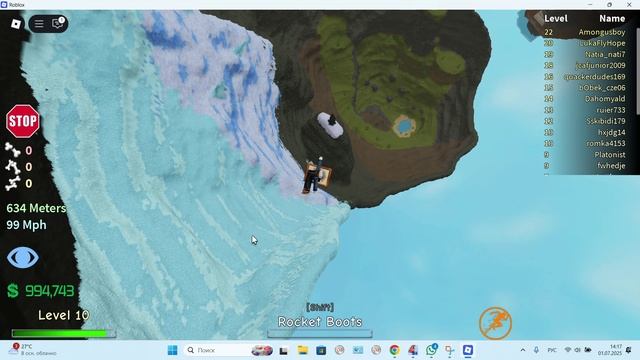The image size is (640, 360).
Task: Open Google Chrome from the taskbar
Action: click(394, 350)
